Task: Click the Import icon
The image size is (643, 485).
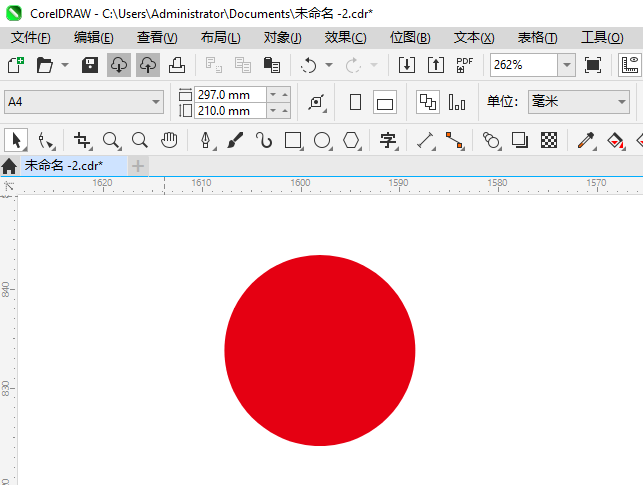Action: click(407, 65)
